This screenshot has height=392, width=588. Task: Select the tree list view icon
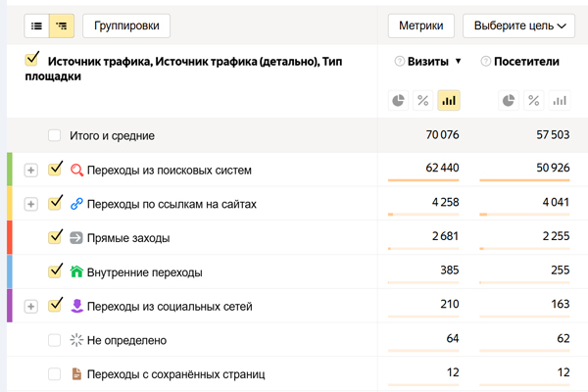[62, 25]
